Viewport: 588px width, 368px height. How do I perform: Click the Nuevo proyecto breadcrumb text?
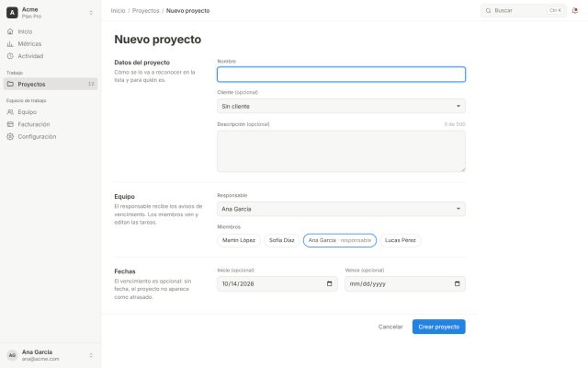(x=187, y=10)
